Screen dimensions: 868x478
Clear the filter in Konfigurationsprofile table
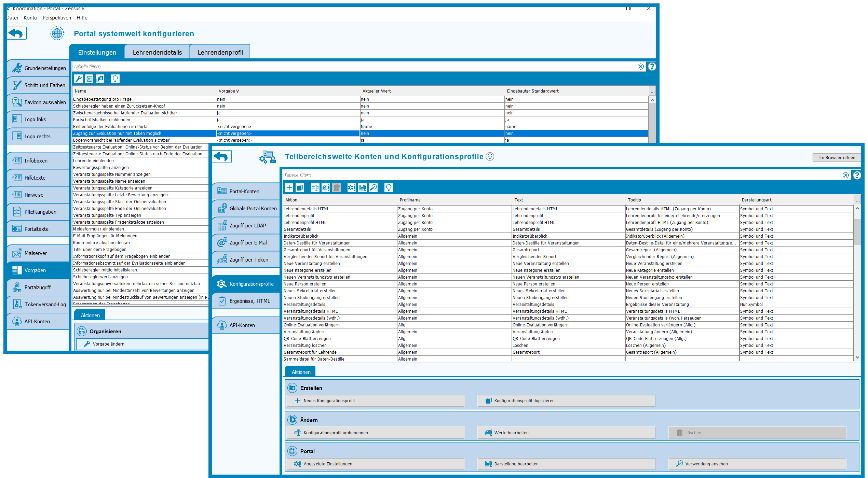845,175
